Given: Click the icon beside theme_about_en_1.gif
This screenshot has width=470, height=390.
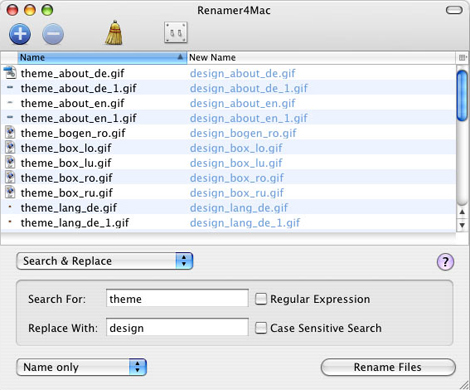Looking at the screenshot, I should tap(10, 117).
